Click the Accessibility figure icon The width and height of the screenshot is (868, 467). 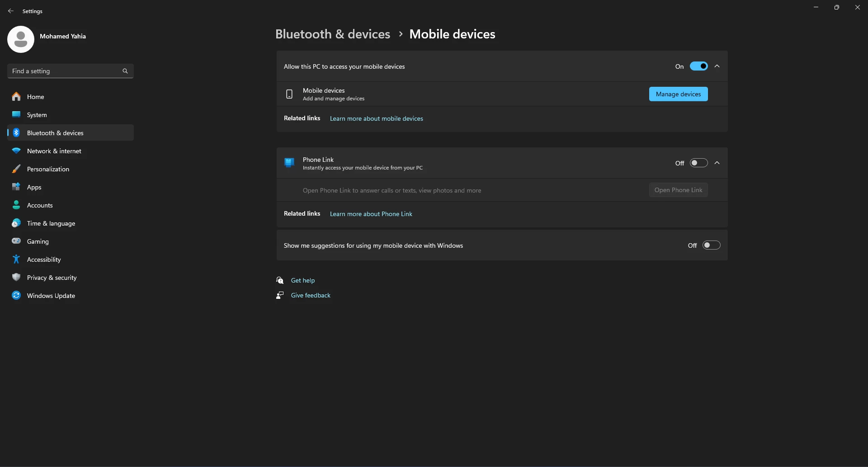16,259
